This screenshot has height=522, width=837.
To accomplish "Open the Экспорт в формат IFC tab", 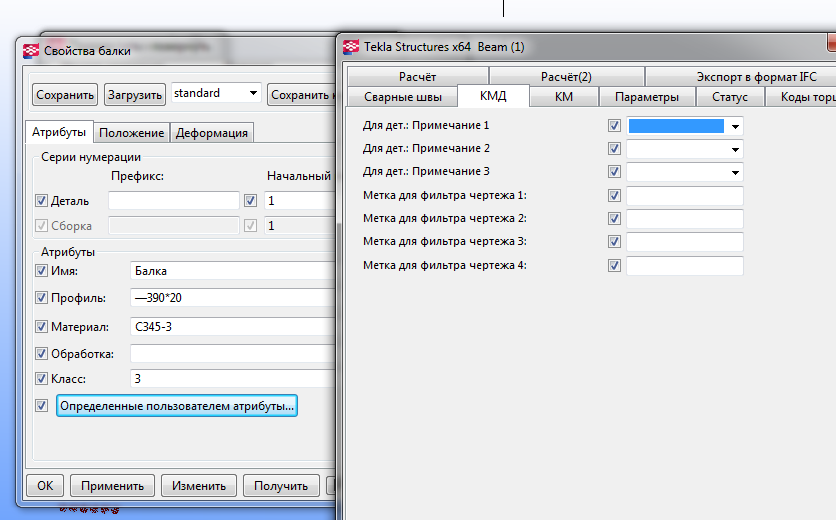I will coord(741,77).
